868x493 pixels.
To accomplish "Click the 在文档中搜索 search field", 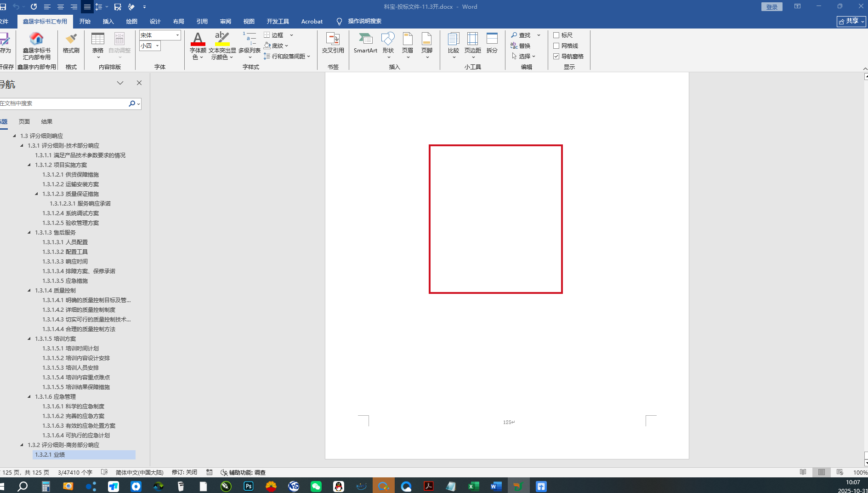I will pos(63,103).
